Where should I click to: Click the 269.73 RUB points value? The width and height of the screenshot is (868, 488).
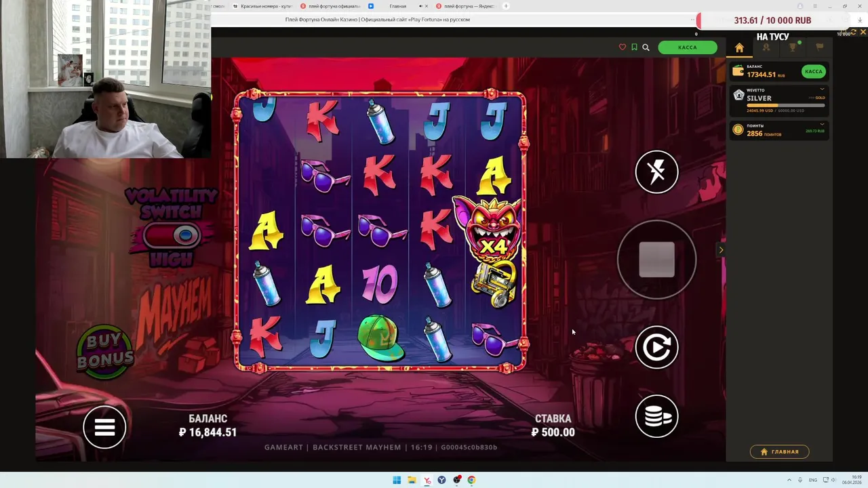(814, 131)
